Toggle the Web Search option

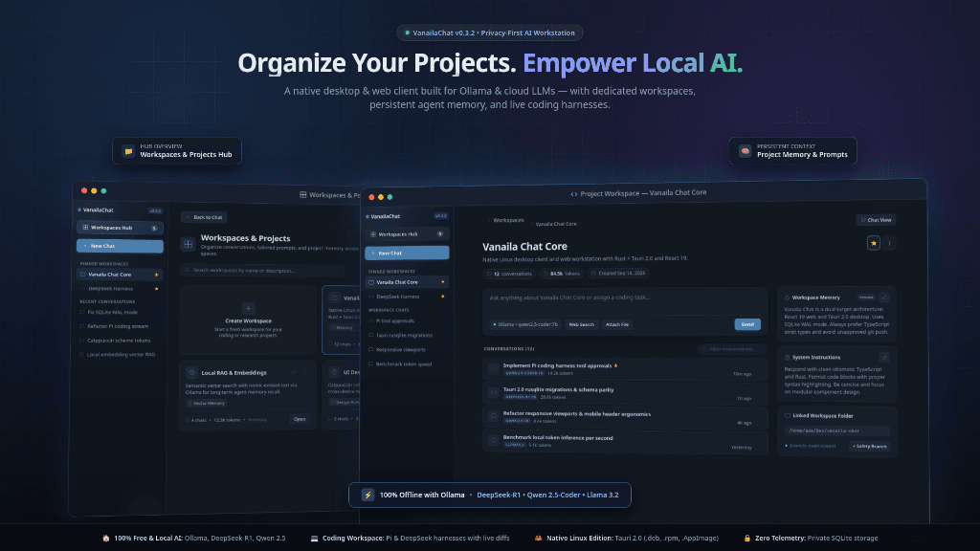581,325
